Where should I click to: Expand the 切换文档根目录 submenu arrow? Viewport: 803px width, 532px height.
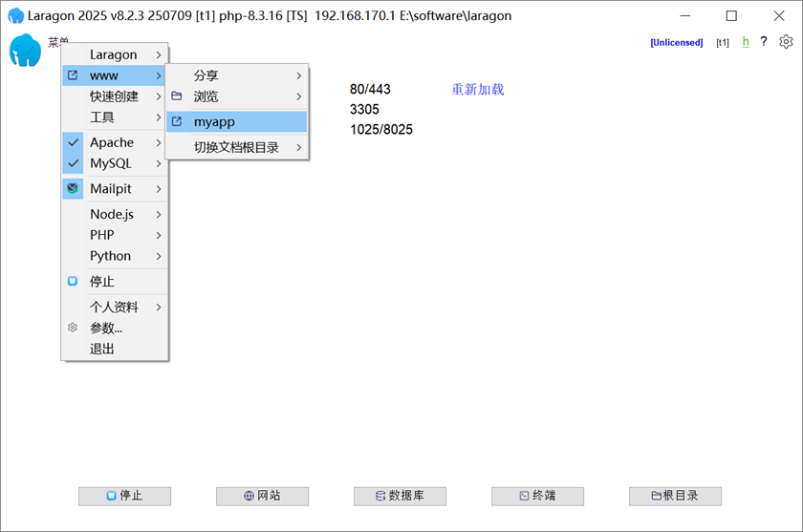(x=299, y=147)
